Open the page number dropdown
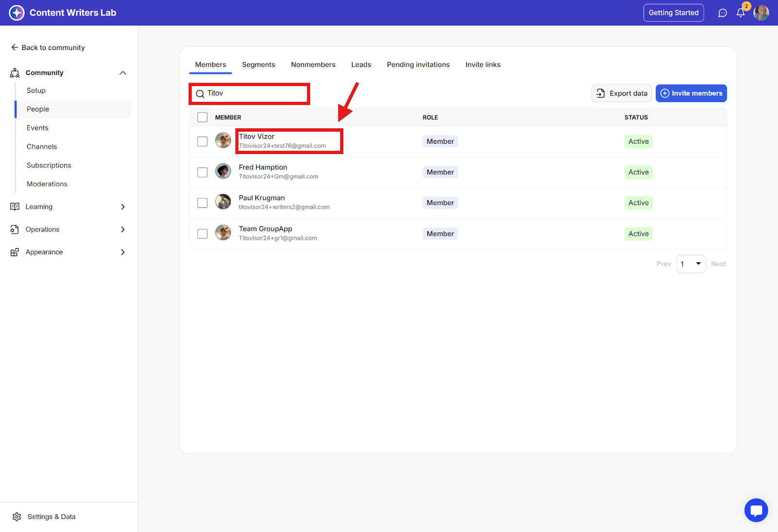 click(691, 264)
